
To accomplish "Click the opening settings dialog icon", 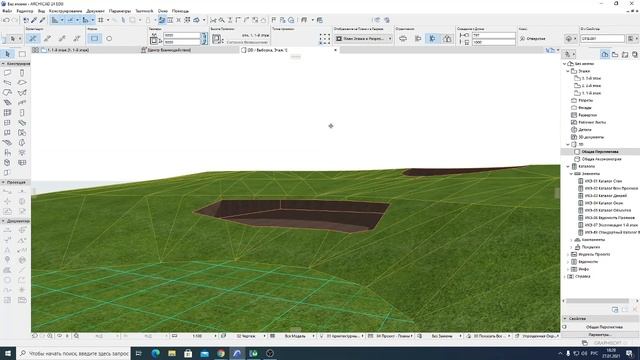I will 4,39.
